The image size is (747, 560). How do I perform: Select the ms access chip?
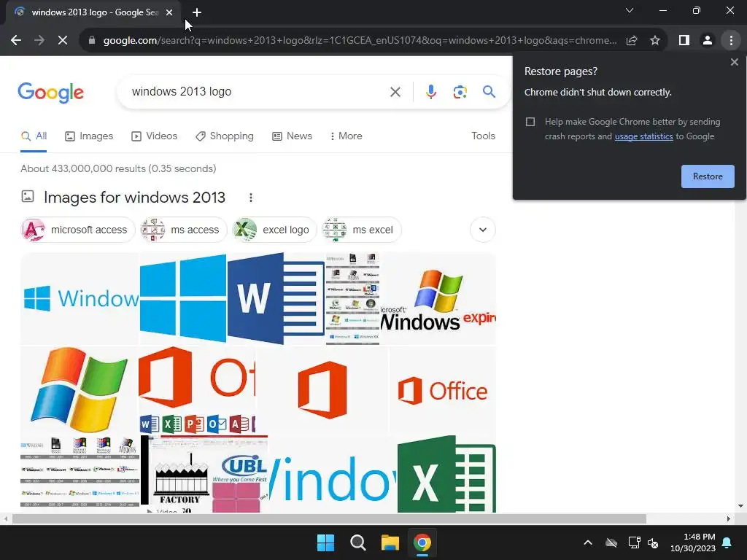coord(184,230)
